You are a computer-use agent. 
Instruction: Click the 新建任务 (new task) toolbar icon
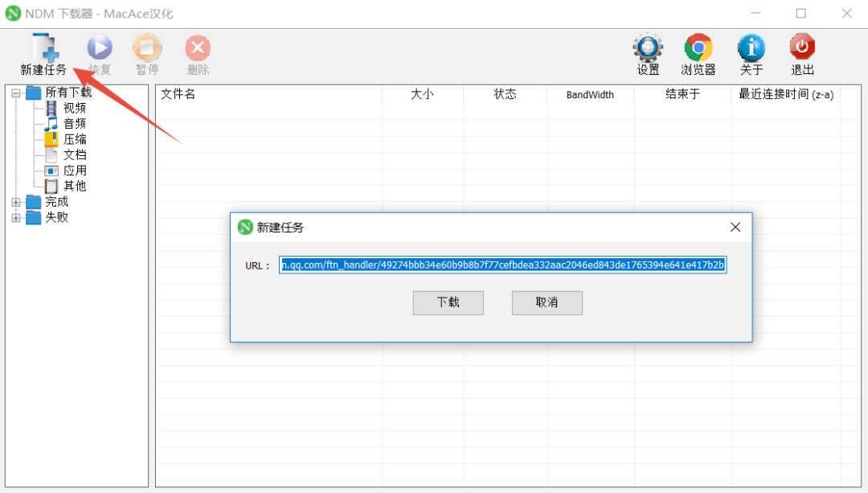45,49
